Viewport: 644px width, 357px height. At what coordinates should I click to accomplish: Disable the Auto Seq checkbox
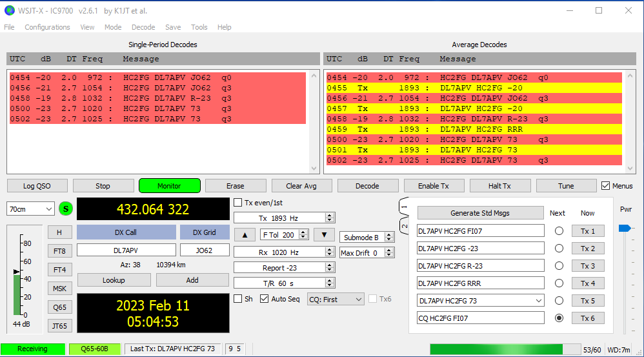[265, 299]
